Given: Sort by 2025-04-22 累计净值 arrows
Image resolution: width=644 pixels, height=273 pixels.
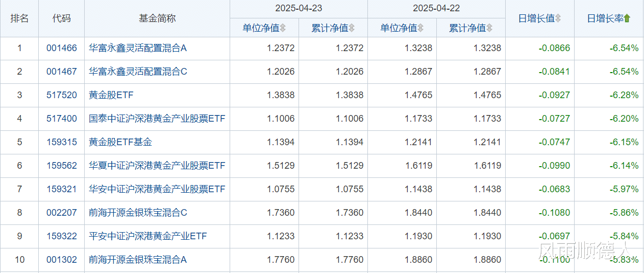Looking at the screenshot, I should [489, 28].
